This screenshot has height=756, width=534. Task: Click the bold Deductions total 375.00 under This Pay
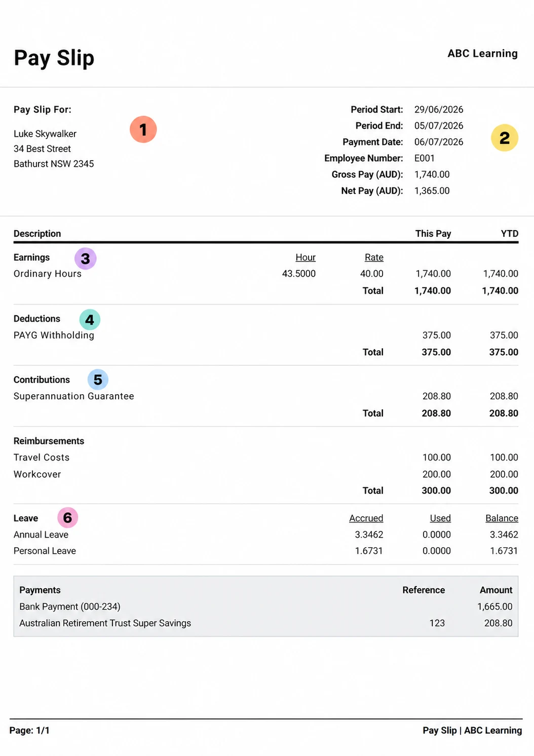point(436,352)
